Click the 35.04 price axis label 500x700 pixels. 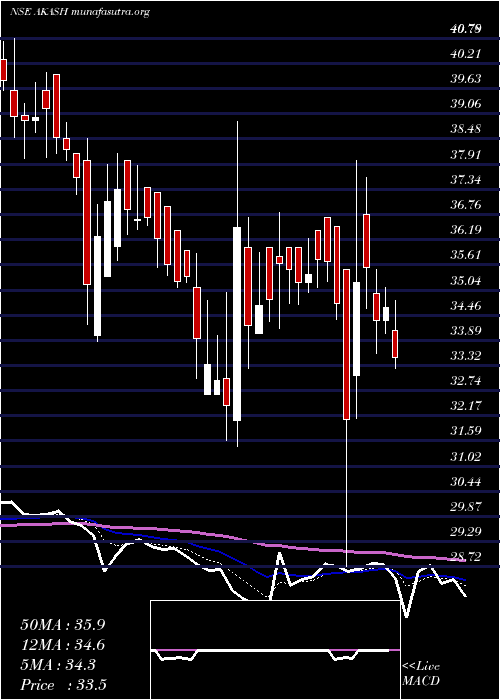coord(466,281)
